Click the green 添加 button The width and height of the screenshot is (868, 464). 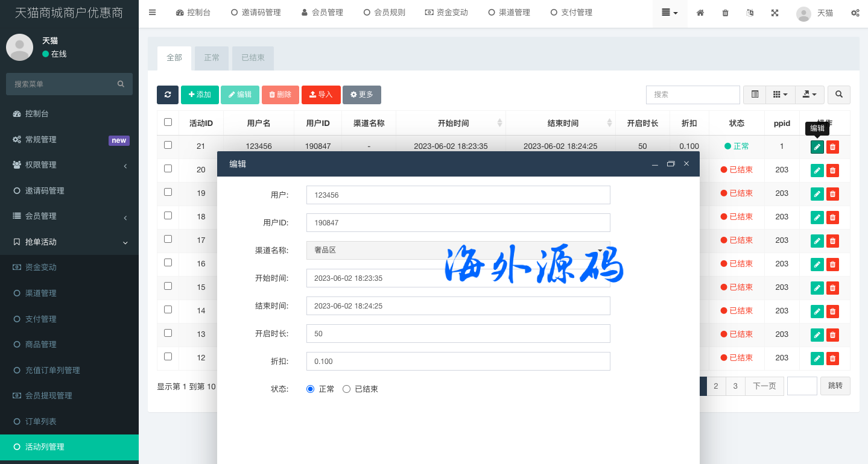[200, 95]
